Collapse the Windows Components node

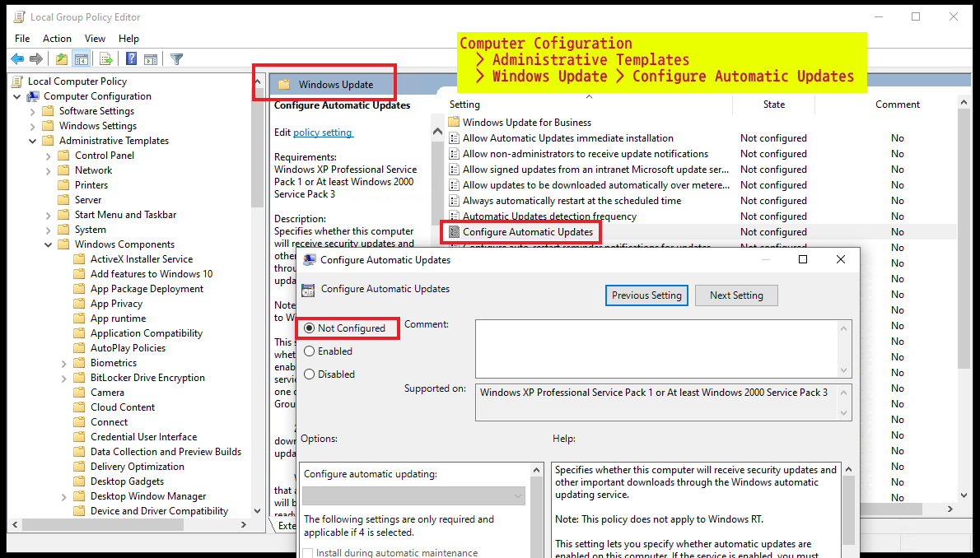click(x=48, y=245)
